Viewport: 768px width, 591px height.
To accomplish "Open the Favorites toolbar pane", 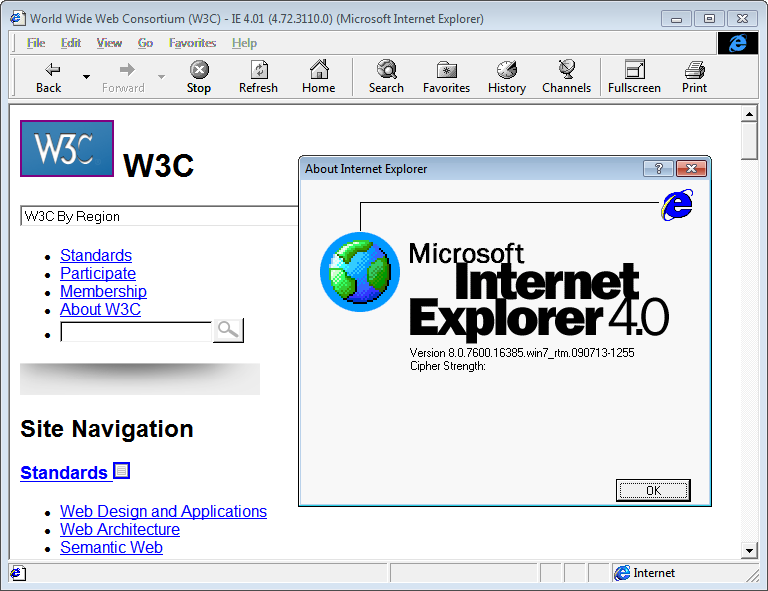I will tap(447, 77).
